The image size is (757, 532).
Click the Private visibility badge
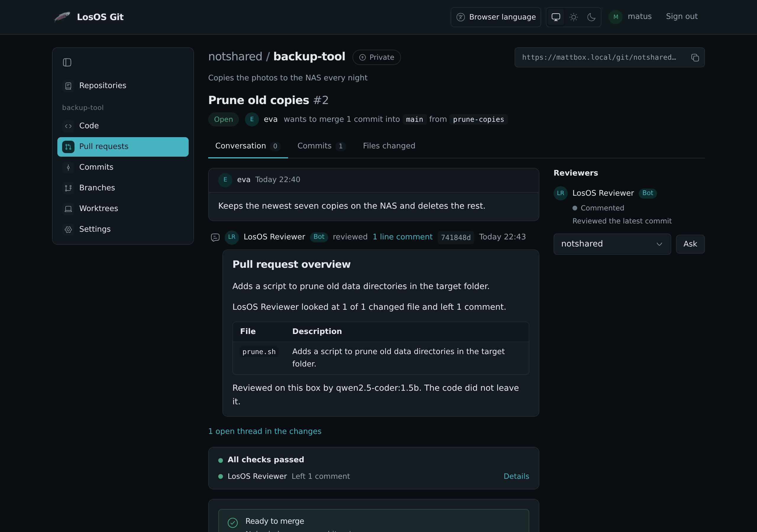tap(376, 57)
